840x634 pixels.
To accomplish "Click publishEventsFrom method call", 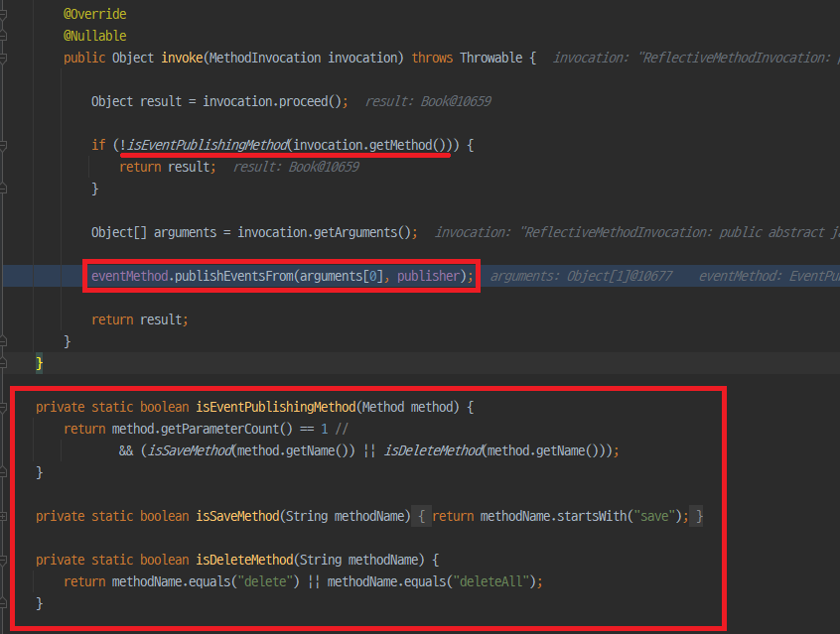I will (x=233, y=276).
